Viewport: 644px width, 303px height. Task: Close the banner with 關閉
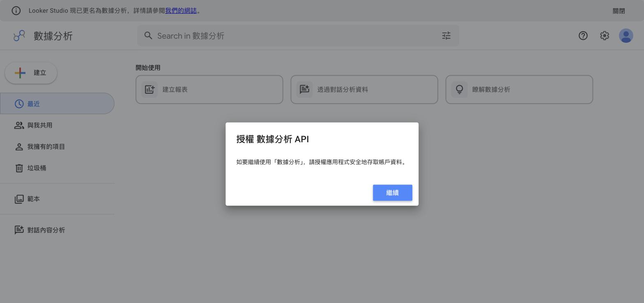(619, 11)
